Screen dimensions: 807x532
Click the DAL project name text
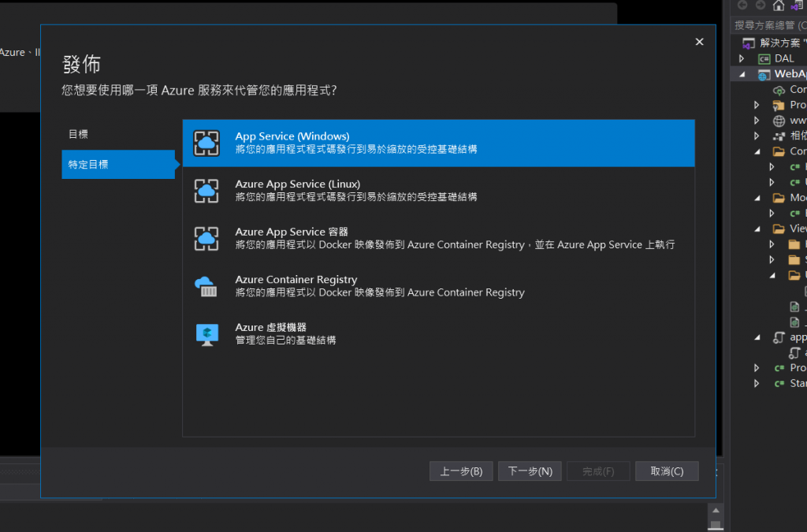click(784, 58)
